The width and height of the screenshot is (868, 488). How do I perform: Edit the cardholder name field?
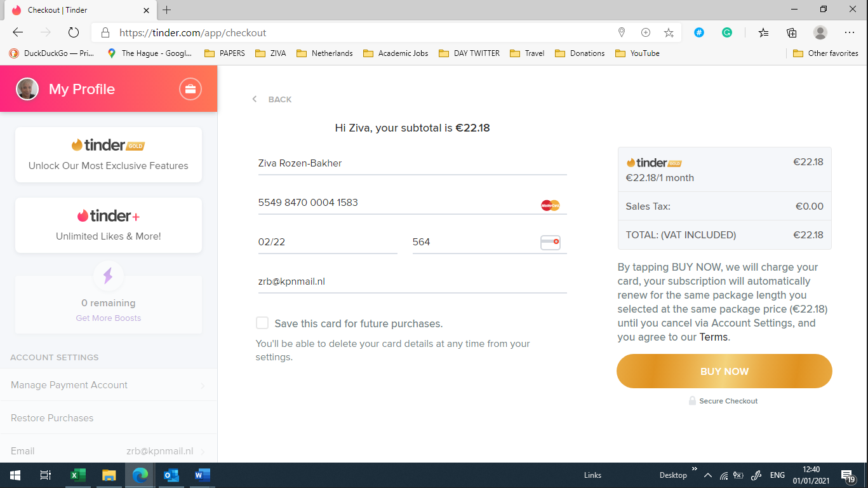pos(412,163)
